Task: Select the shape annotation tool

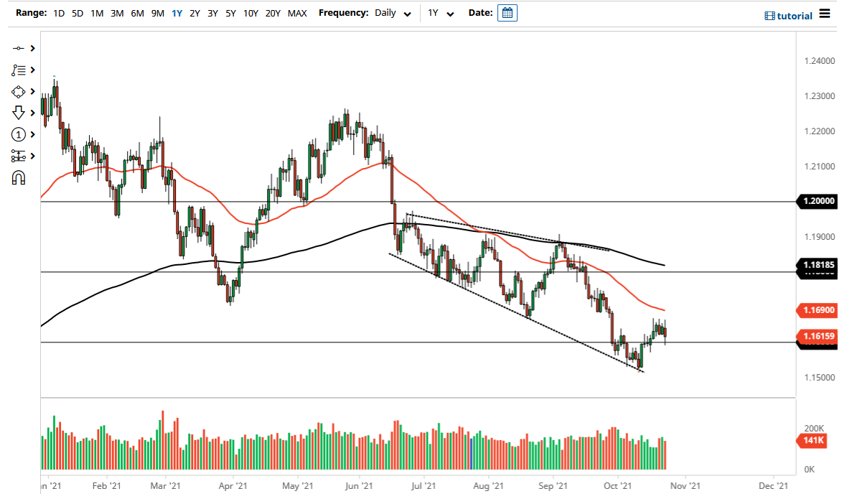Action: click(x=19, y=91)
